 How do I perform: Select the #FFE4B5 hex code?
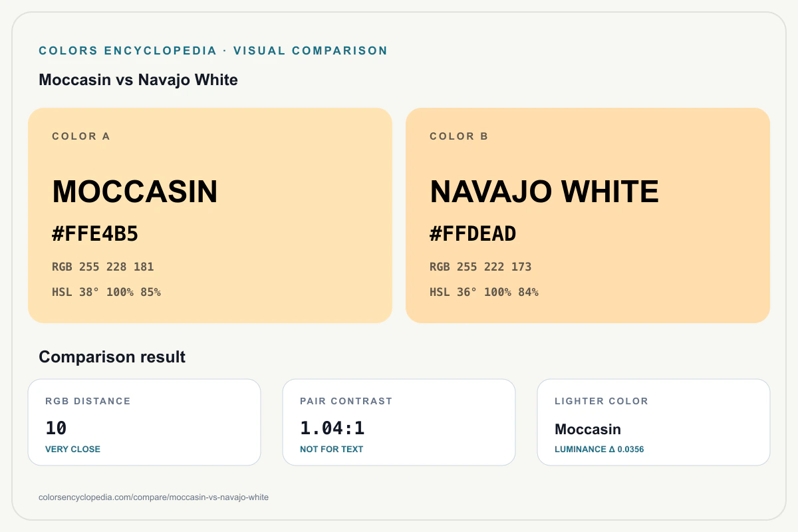95,233
